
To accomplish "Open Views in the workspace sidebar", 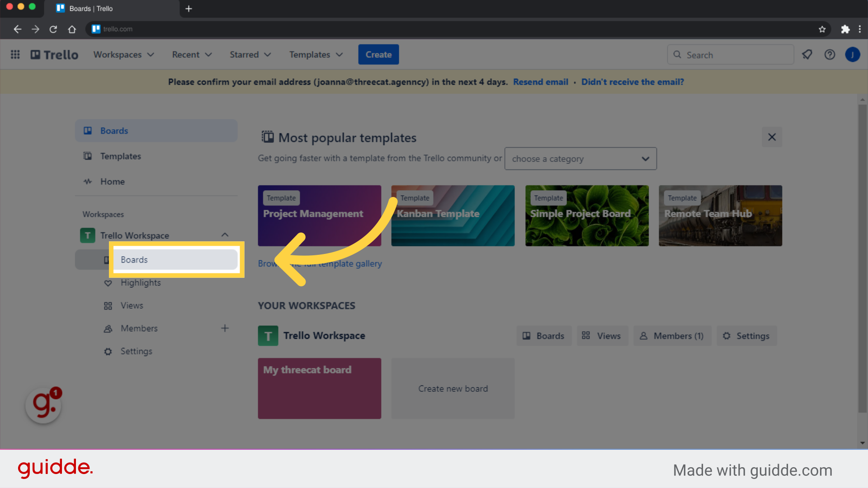I will (x=131, y=305).
